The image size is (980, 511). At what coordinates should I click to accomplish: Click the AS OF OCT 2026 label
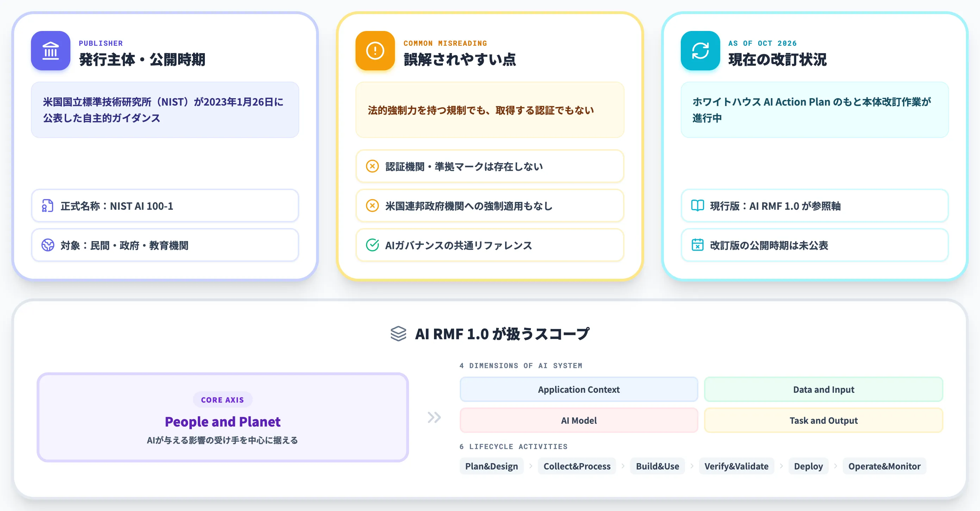[x=762, y=43]
